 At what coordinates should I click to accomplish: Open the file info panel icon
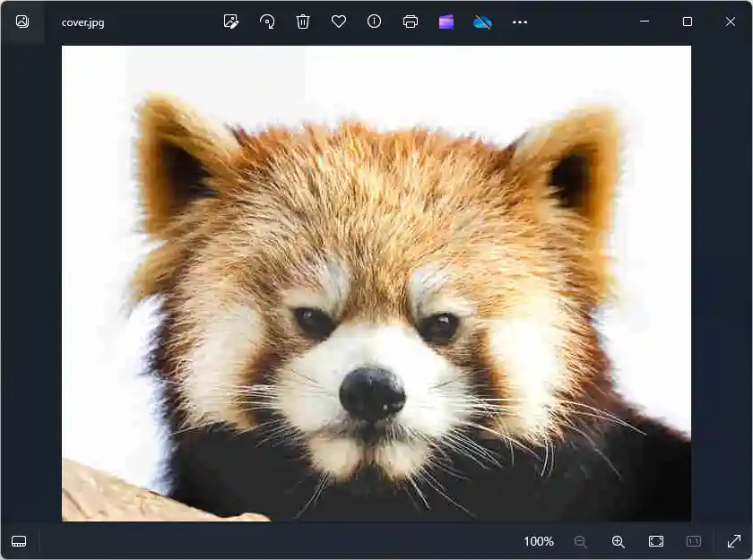(375, 22)
